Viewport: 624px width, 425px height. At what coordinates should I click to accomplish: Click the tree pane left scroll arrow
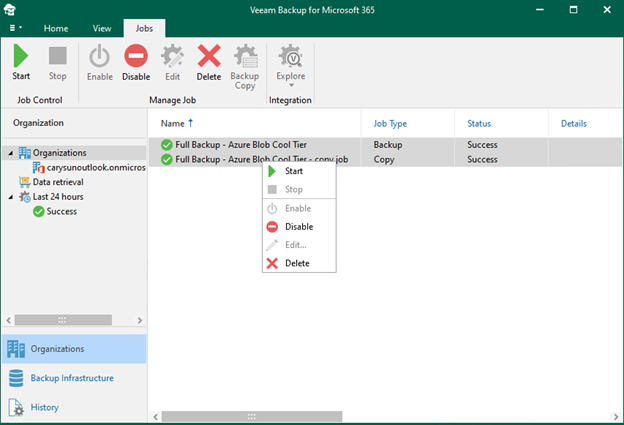pyautogui.click(x=8, y=320)
